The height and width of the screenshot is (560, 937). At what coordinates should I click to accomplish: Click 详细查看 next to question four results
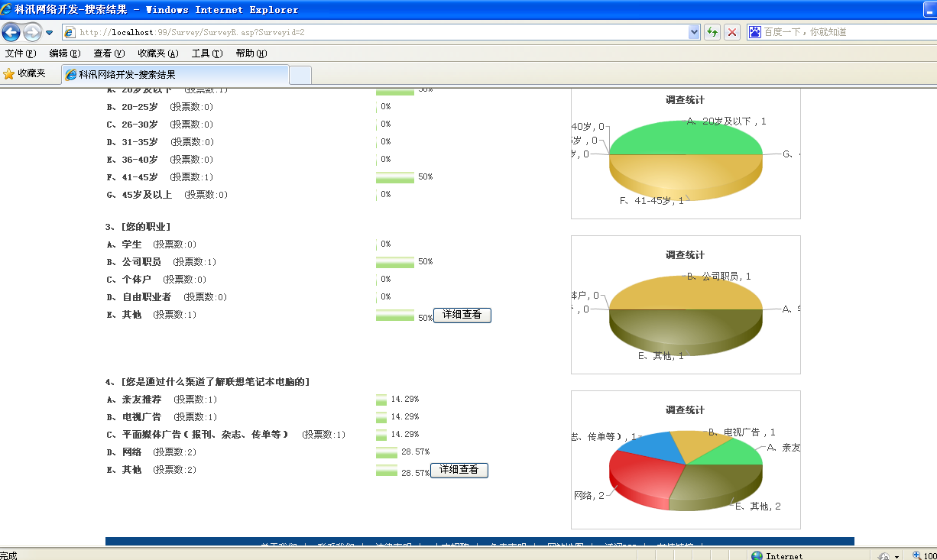click(x=459, y=470)
